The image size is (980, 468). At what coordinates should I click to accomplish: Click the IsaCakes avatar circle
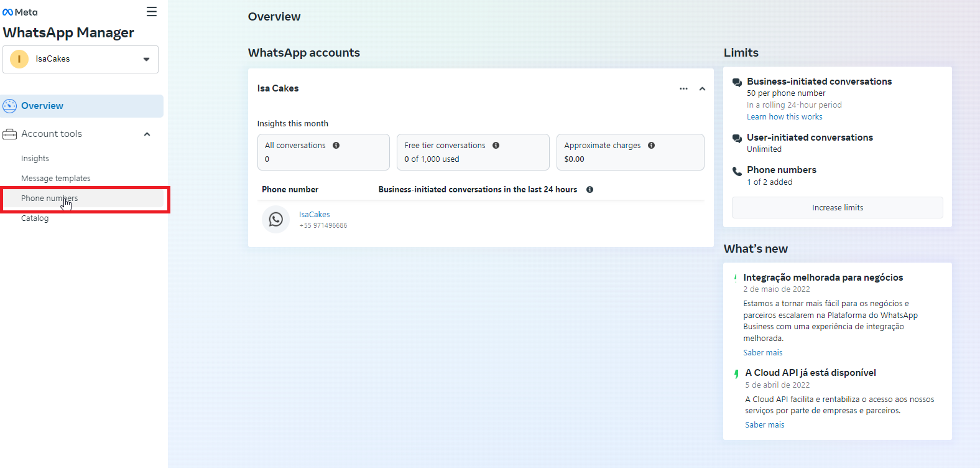[x=19, y=59]
